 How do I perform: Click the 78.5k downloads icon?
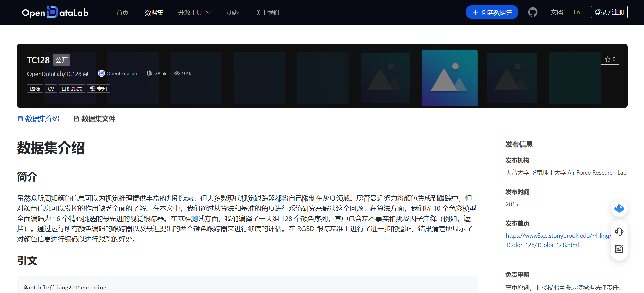149,73
